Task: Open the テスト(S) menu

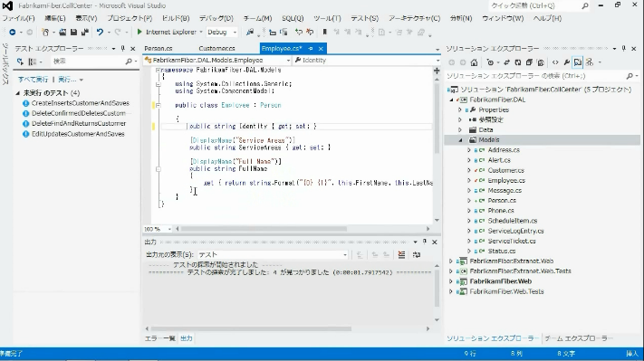Action: 364,18
